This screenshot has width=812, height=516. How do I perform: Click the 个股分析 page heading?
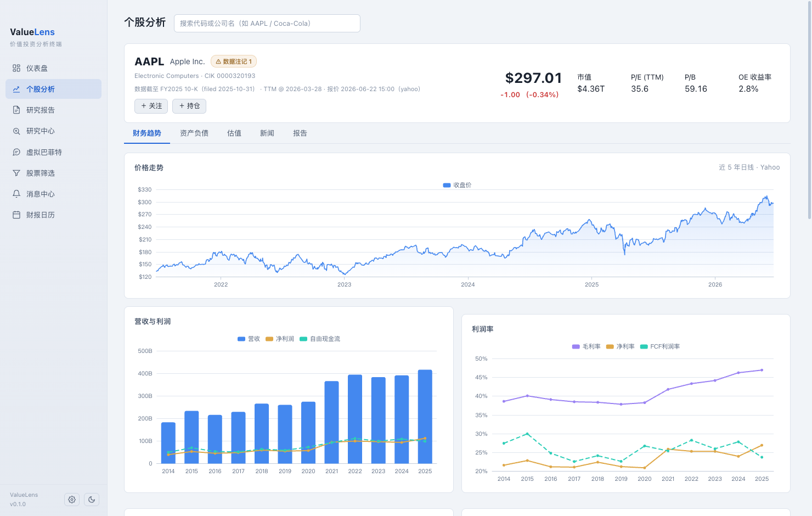[x=145, y=23]
